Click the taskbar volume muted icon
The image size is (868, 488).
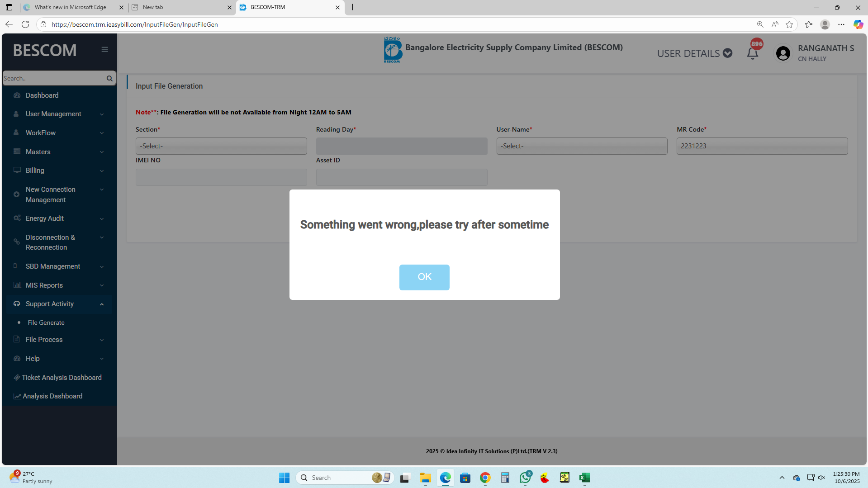[822, 478]
